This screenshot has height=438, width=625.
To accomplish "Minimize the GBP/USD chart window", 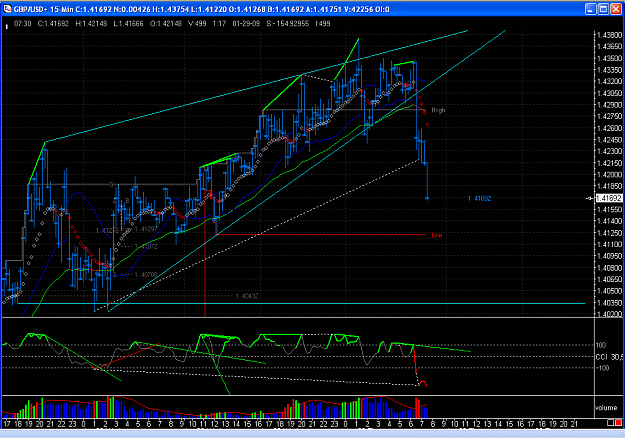I will [591, 9].
